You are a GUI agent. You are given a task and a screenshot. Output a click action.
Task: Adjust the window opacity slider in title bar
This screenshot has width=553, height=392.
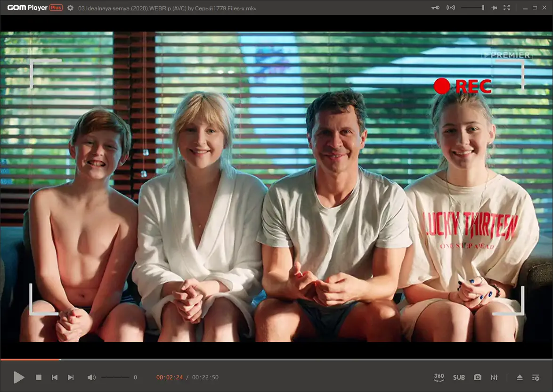click(x=472, y=8)
